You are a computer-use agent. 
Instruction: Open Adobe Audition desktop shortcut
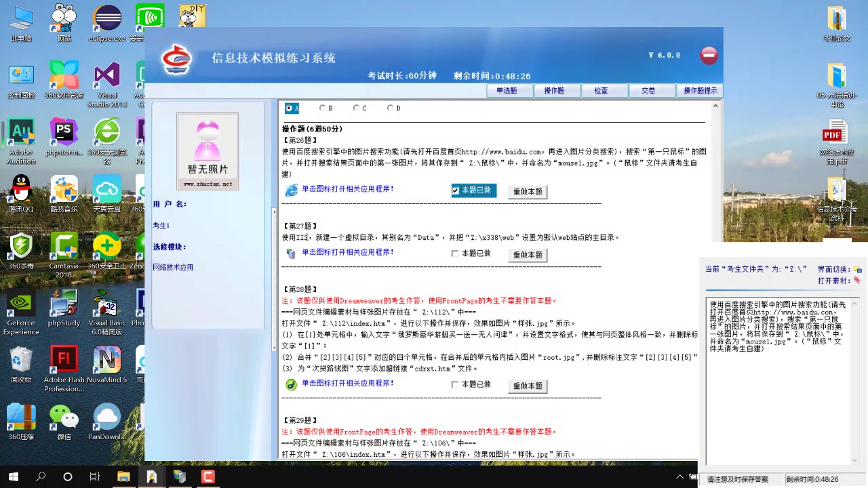(x=22, y=142)
